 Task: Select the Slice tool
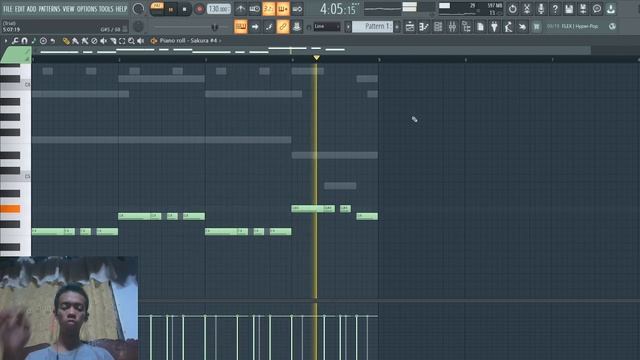[113, 41]
